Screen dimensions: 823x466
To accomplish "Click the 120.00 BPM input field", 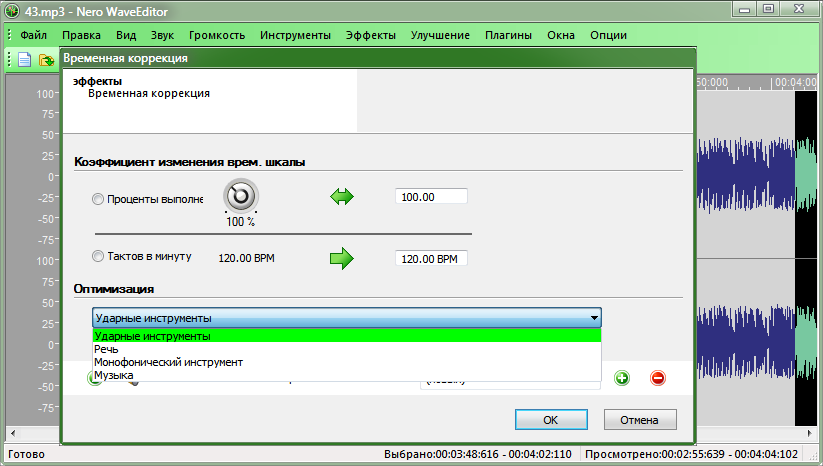I will [x=431, y=259].
